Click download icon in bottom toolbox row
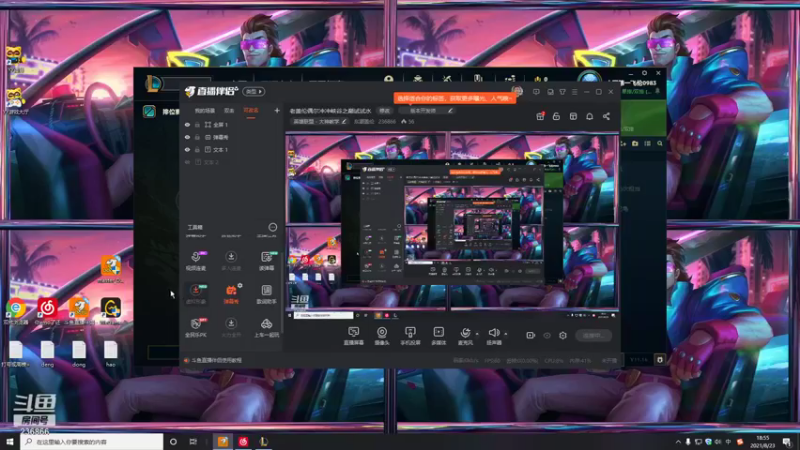The width and height of the screenshot is (800, 450). (x=231, y=323)
